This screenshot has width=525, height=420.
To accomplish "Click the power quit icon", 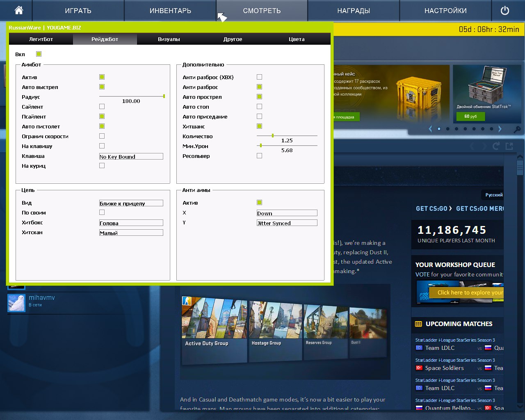I will pyautogui.click(x=505, y=11).
